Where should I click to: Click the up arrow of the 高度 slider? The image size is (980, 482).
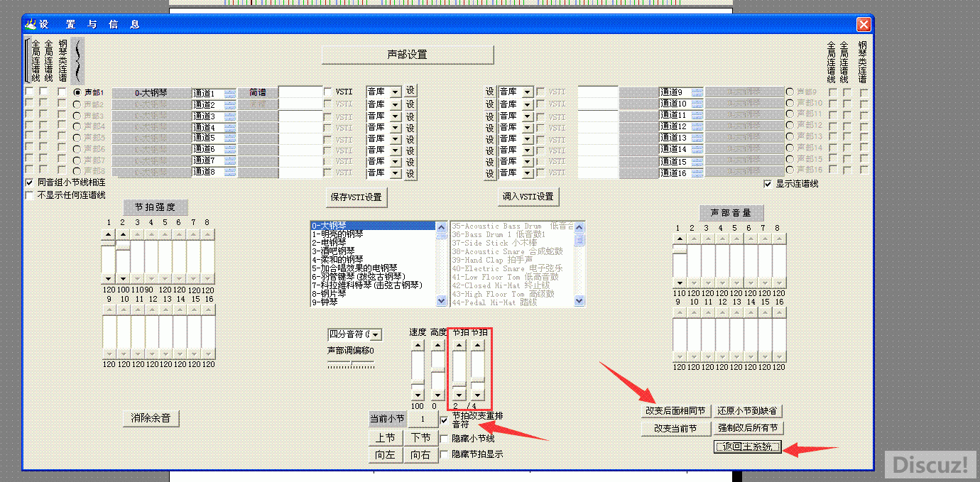coord(437,346)
